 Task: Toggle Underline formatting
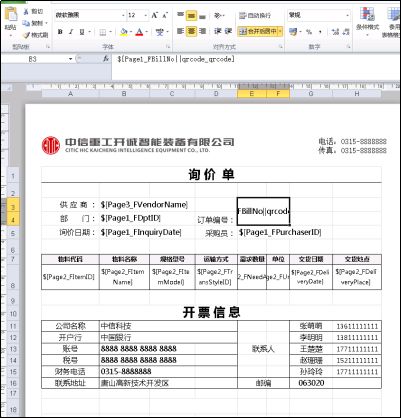point(82,32)
